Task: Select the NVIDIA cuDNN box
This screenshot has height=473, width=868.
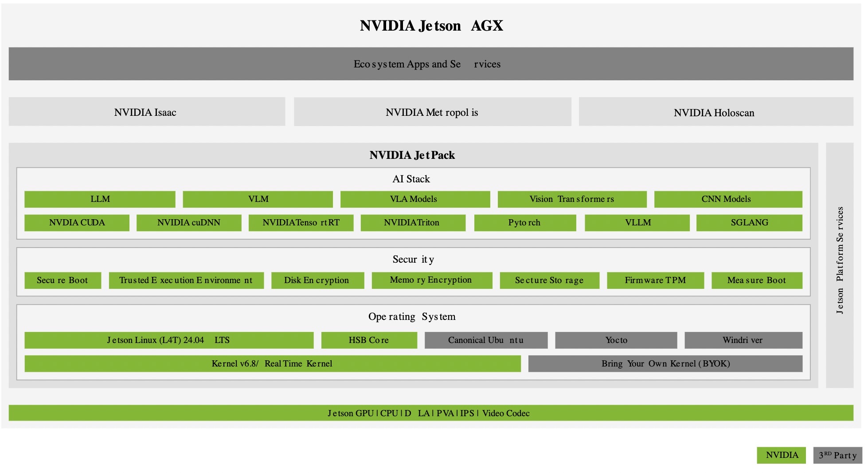Action: pos(189,223)
